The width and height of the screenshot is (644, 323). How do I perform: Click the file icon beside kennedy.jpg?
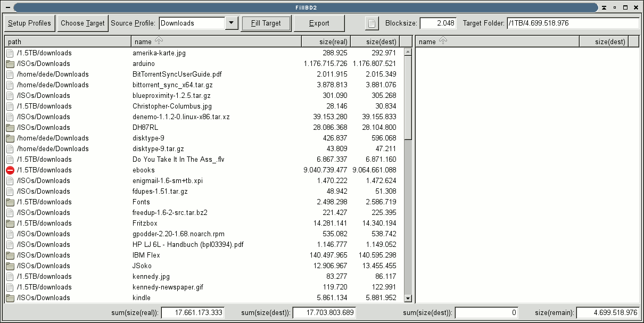(10, 277)
